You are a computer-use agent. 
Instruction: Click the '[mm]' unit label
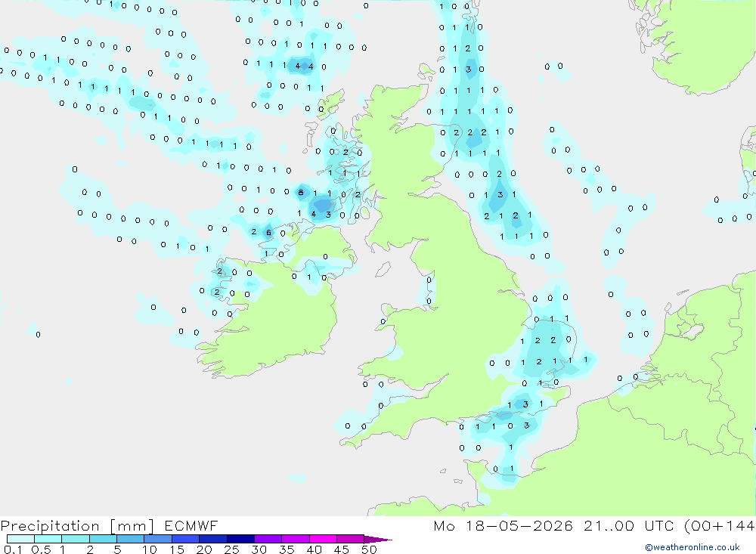point(132,526)
